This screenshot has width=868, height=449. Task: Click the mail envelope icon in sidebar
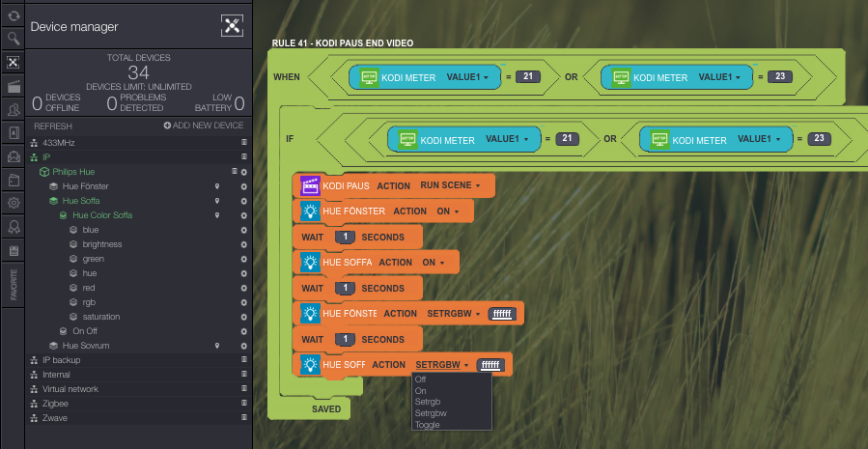pos(13,156)
